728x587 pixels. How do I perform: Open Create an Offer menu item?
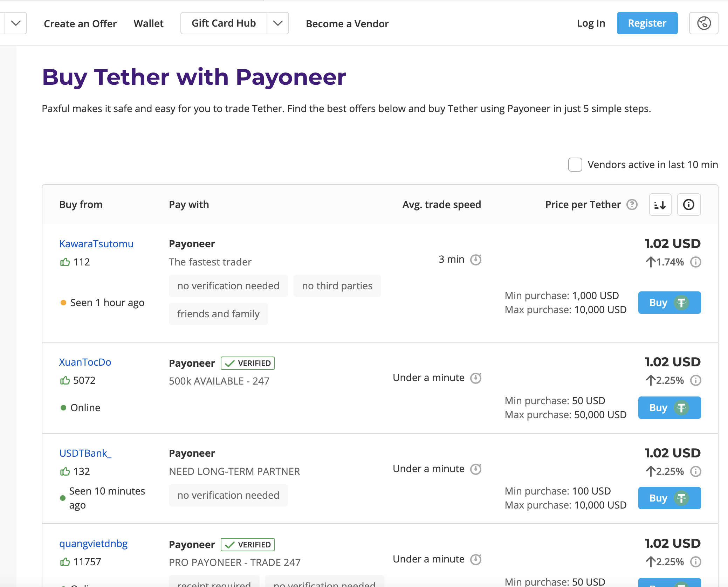80,23
